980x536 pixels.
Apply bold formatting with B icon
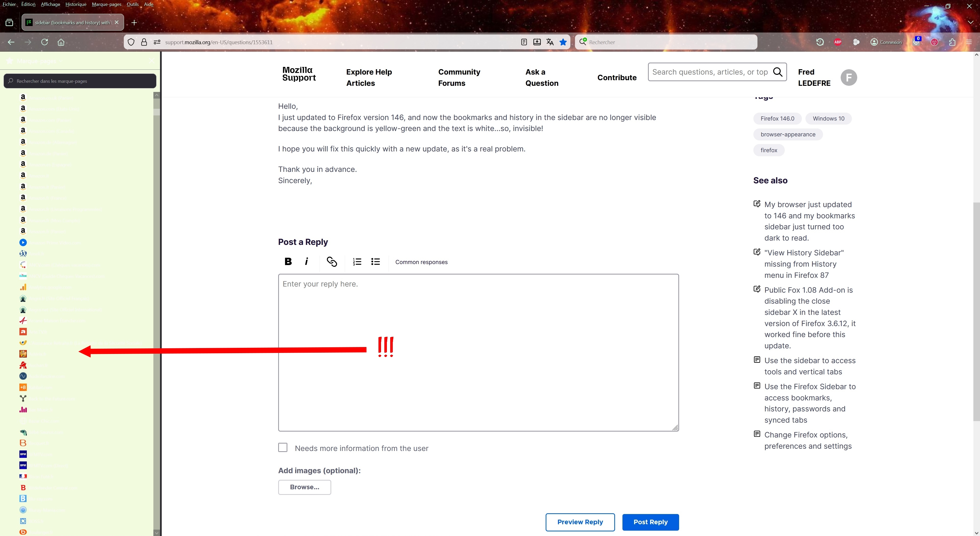click(x=288, y=262)
